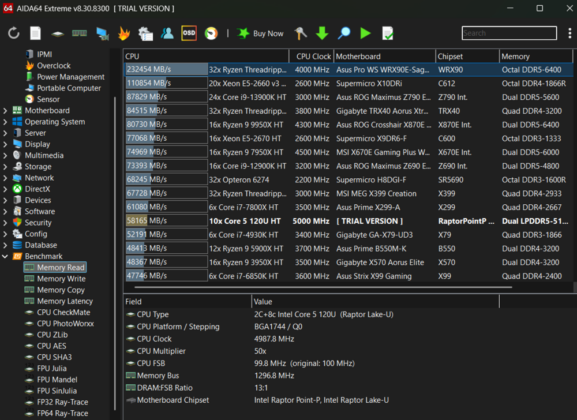Click the green download update arrow
Image resolution: width=577 pixels, height=420 pixels.
[322, 33]
